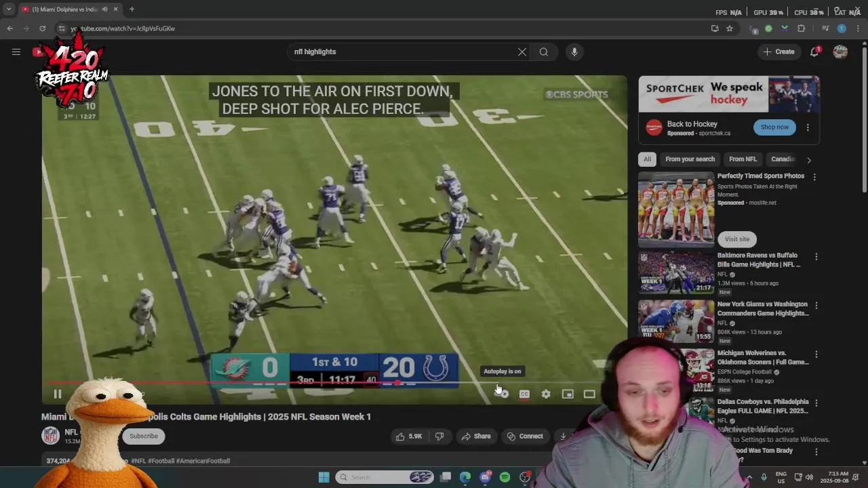This screenshot has width=868, height=488.
Task: Close the Miami Dolphins vs Indianapolis tab
Action: 115,9
